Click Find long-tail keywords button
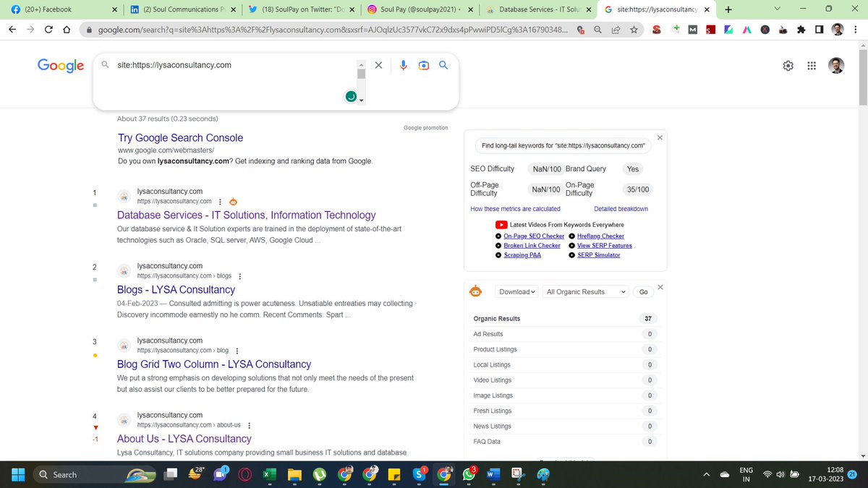 (x=563, y=145)
